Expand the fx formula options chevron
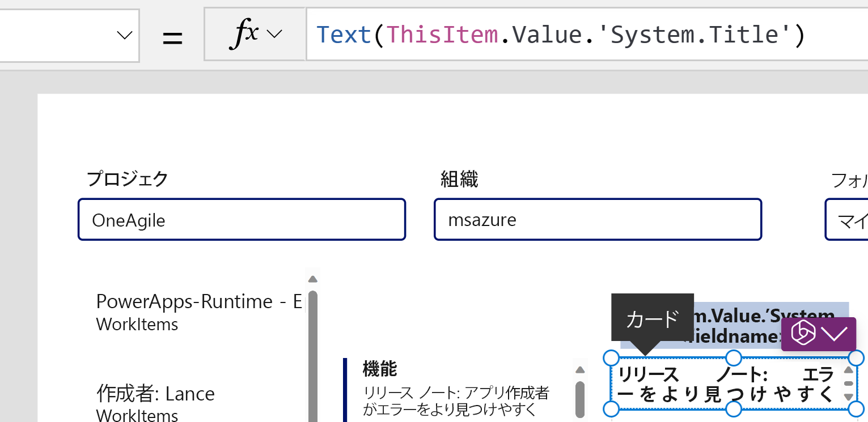 click(274, 35)
